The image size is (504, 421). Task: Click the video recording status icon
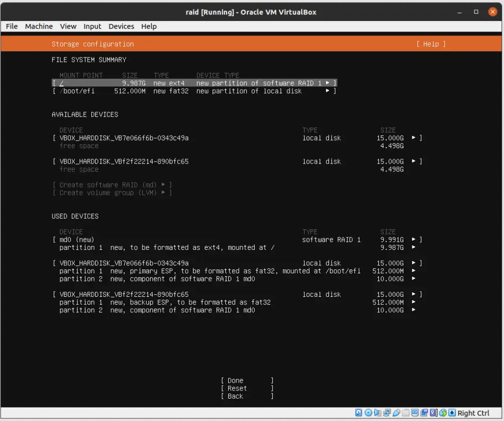[x=424, y=413]
